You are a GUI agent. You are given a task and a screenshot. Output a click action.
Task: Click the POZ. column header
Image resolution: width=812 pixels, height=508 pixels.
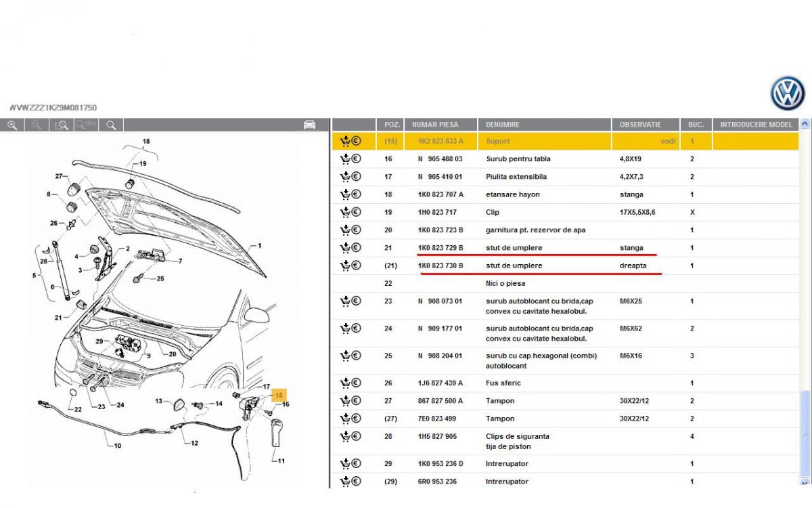(392, 125)
